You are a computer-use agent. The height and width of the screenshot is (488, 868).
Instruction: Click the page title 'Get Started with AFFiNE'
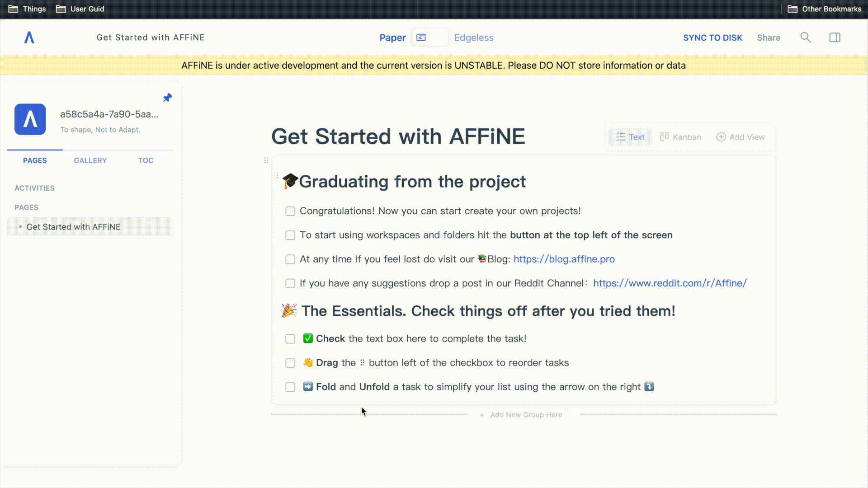pyautogui.click(x=398, y=136)
